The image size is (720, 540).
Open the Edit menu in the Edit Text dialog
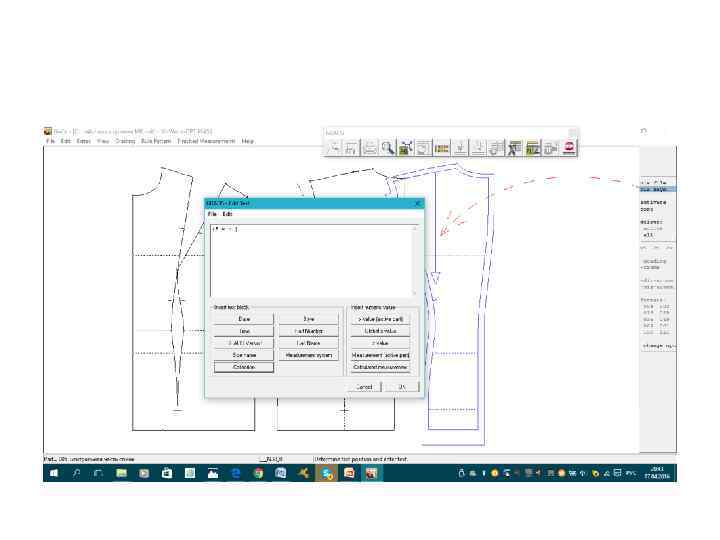point(227,214)
